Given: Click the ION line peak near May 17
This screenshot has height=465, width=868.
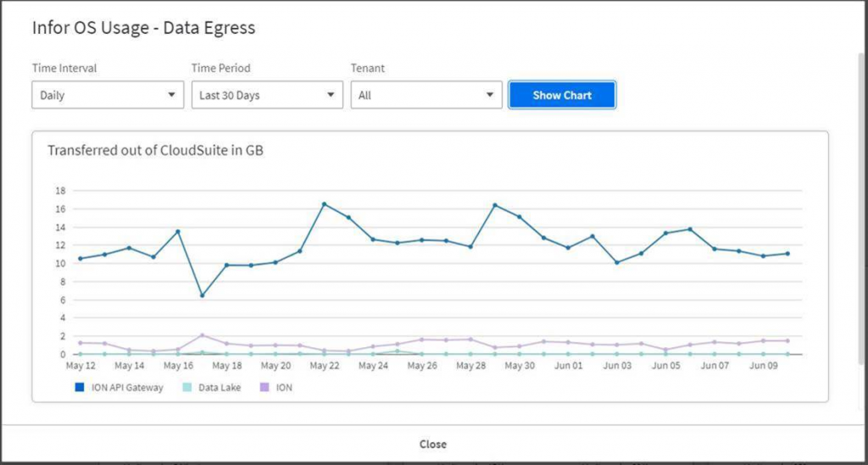Looking at the screenshot, I should [x=203, y=335].
